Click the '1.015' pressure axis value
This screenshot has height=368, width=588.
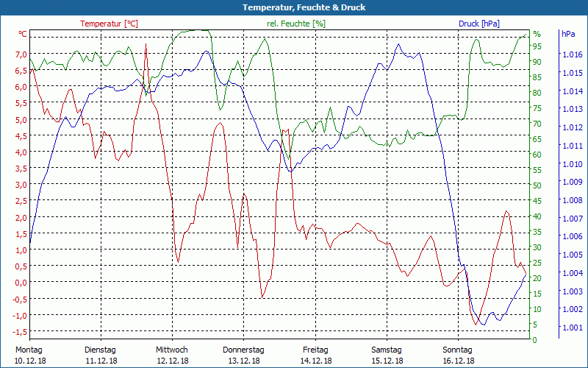[573, 73]
